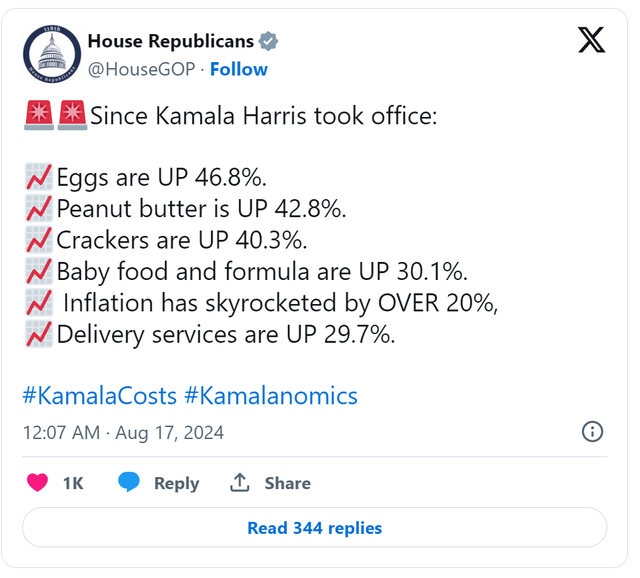
Task: Click the blue verified checkmark badge
Action: click(269, 41)
